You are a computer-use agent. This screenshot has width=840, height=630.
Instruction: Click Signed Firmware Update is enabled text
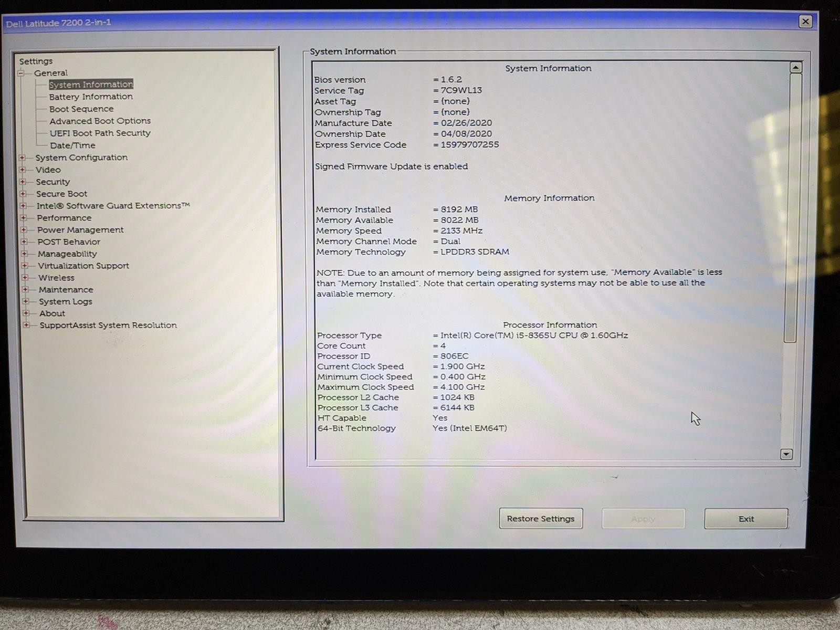click(391, 166)
